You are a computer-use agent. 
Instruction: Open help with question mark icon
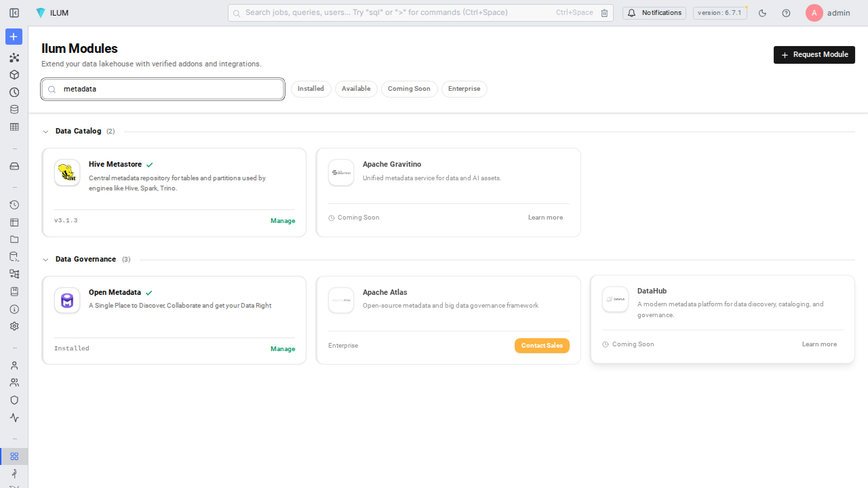tap(786, 13)
